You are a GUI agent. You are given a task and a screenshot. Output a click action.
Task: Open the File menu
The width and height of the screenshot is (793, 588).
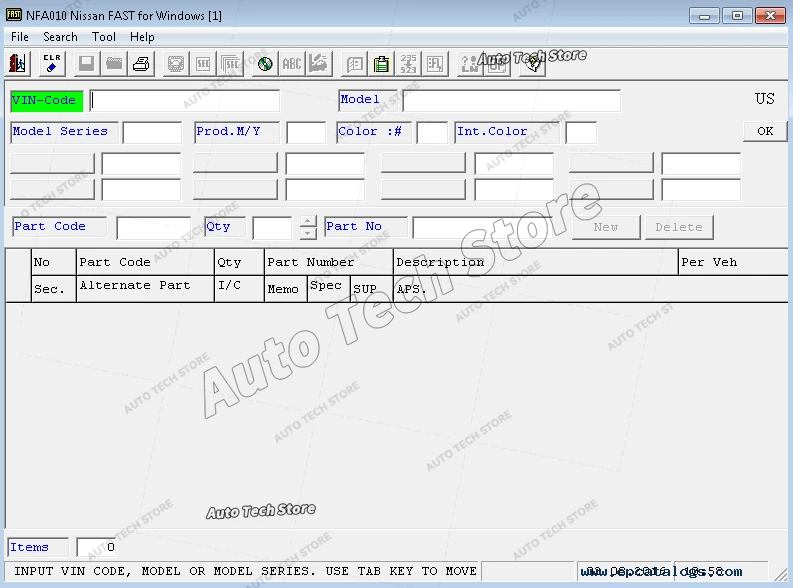[x=20, y=37]
